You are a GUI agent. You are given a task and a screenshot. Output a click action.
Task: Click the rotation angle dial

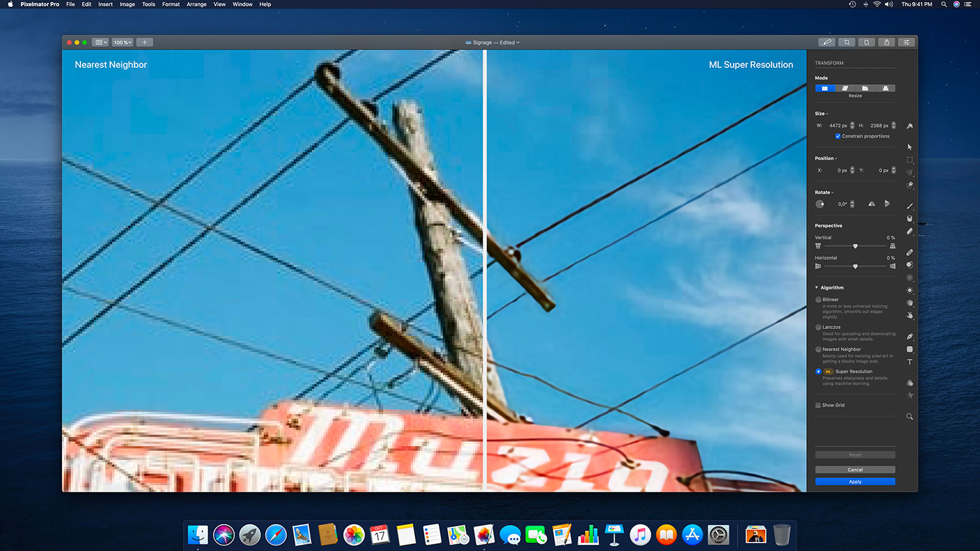coord(820,204)
